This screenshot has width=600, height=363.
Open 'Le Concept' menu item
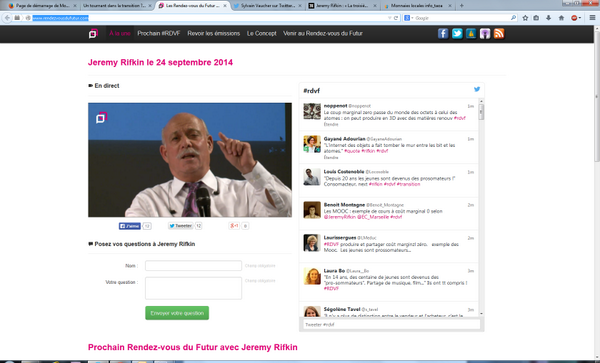pyautogui.click(x=262, y=34)
